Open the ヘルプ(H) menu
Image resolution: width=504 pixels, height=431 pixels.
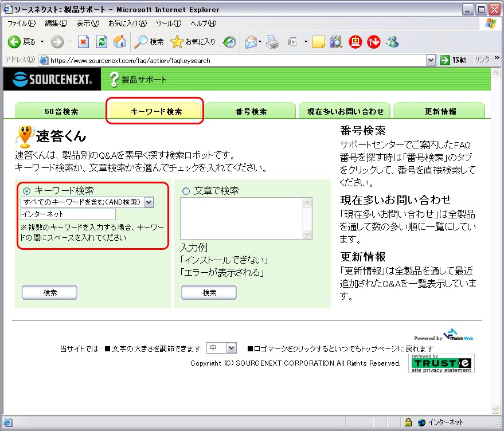click(x=204, y=23)
